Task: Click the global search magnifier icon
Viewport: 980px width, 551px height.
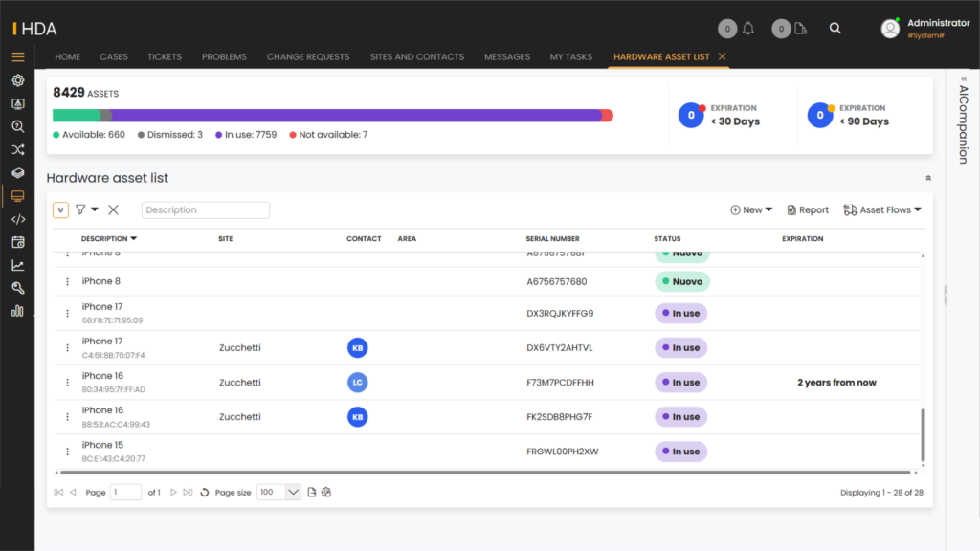Action: [835, 28]
